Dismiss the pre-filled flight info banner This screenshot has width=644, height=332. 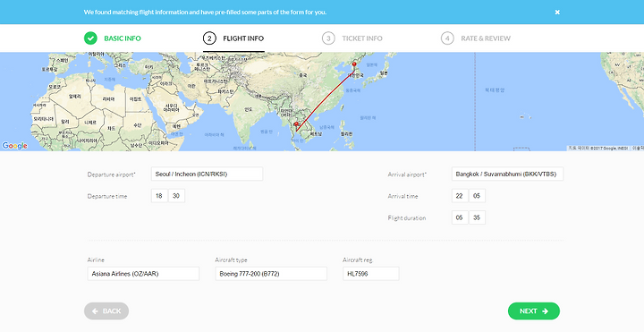click(x=557, y=13)
